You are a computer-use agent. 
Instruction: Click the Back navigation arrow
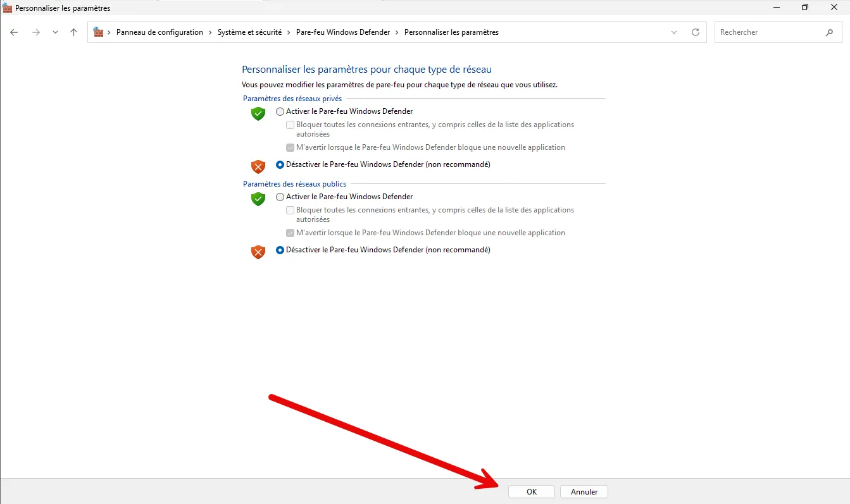(x=14, y=32)
